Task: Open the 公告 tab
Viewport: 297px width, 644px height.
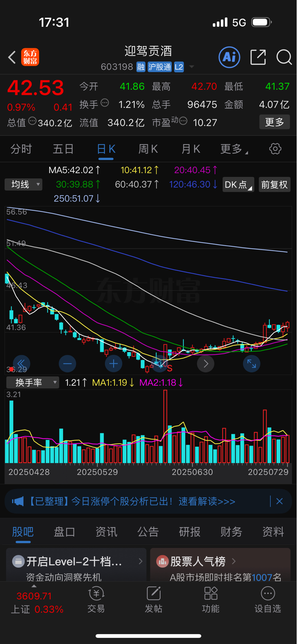Action: coord(148,532)
